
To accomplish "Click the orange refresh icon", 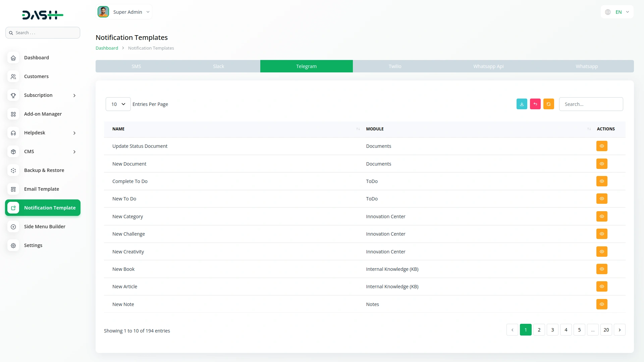I will (548, 104).
